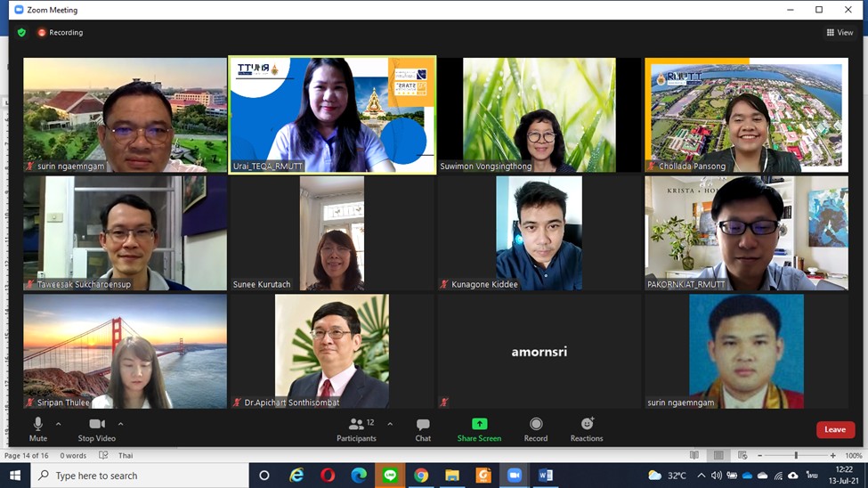868x488 pixels.
Task: Open Microsoft Edge from the taskbar
Action: (x=359, y=476)
